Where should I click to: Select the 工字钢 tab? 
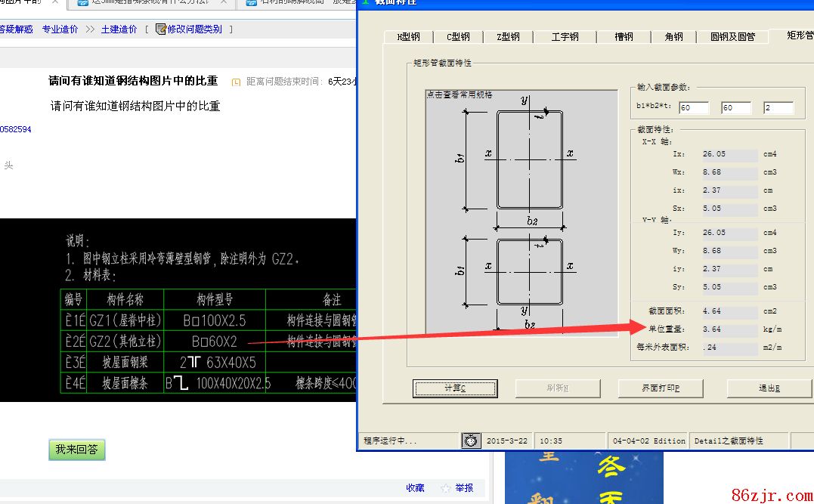click(565, 36)
